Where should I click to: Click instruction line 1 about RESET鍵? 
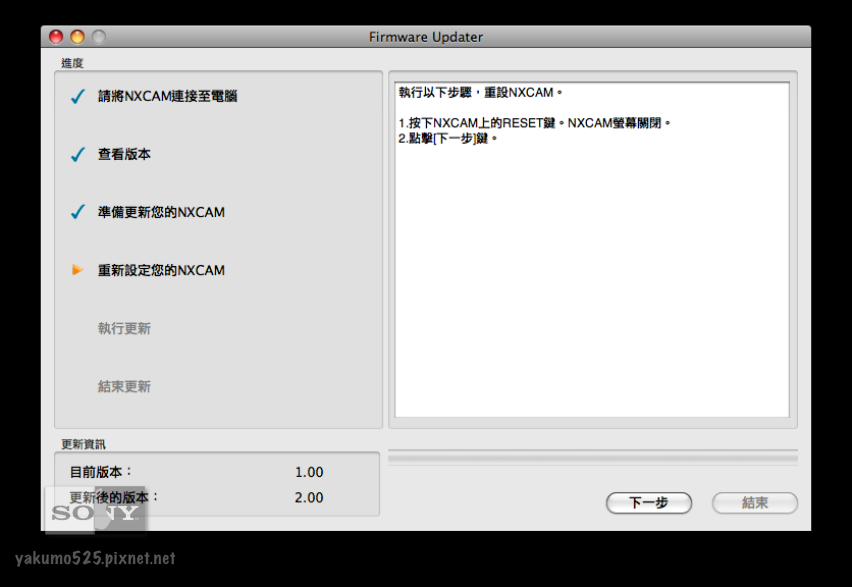click(x=534, y=123)
